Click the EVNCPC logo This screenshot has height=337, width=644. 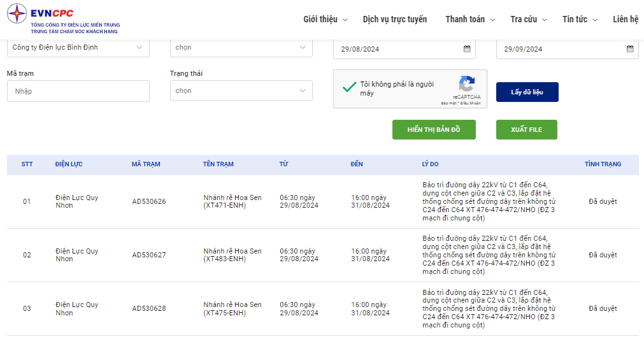pos(62,19)
